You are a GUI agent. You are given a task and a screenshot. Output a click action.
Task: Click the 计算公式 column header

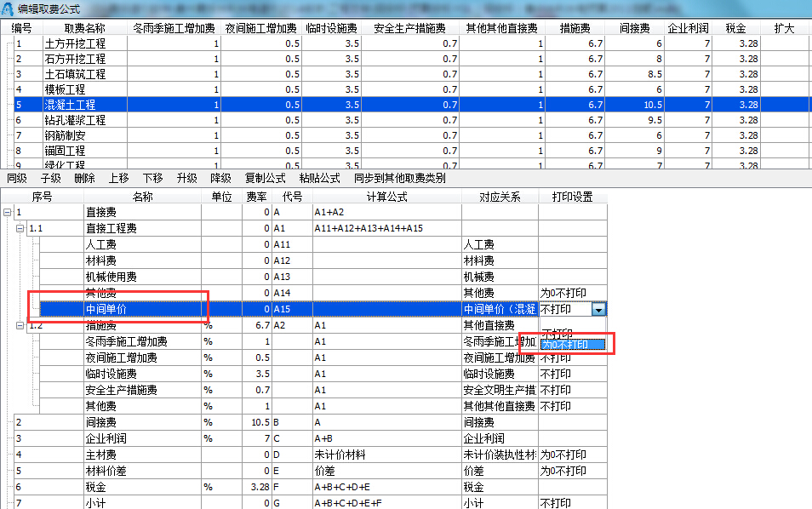tap(386, 197)
